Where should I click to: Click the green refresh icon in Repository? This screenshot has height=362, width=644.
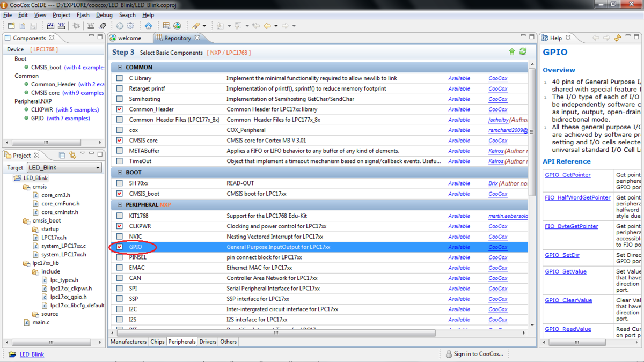pyautogui.click(x=523, y=52)
